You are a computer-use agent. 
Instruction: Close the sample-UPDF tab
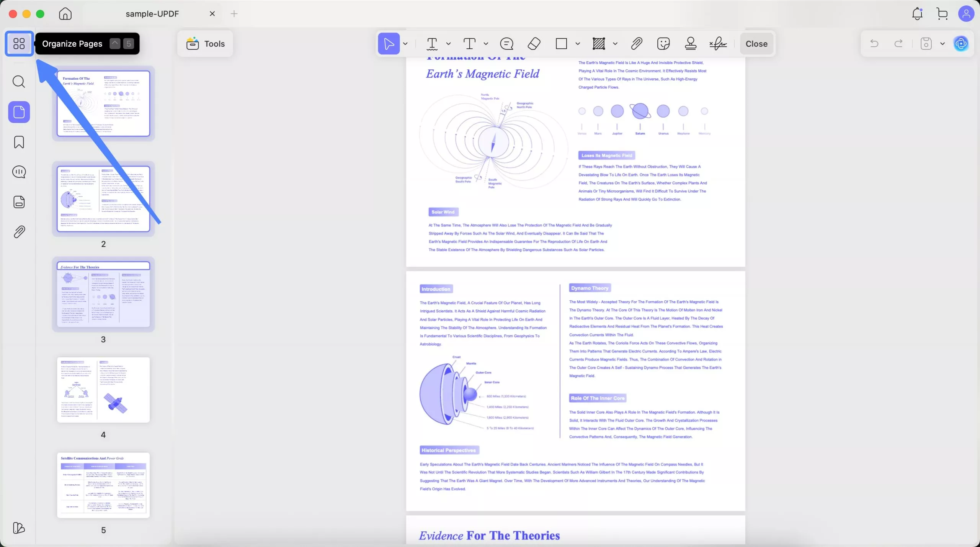[212, 14]
